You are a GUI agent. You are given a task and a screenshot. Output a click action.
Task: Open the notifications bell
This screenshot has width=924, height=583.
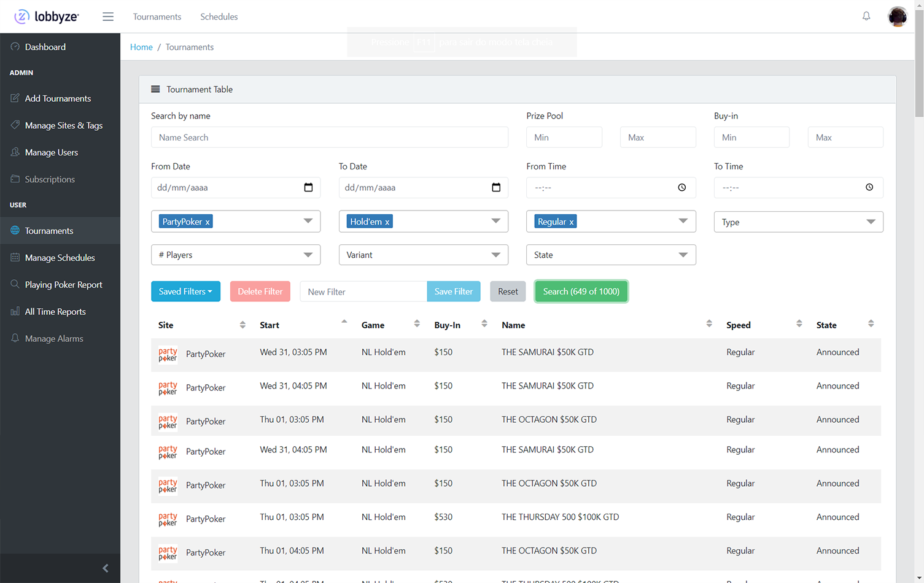(x=866, y=16)
